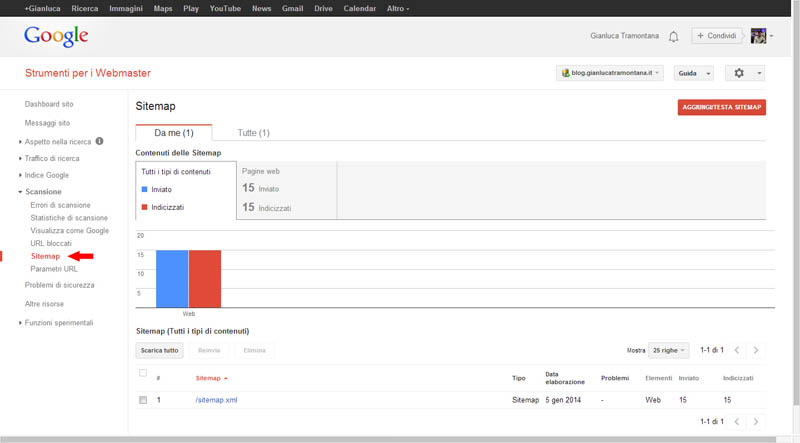
Task: Open Messaggi sito in sidebar
Action: click(47, 123)
